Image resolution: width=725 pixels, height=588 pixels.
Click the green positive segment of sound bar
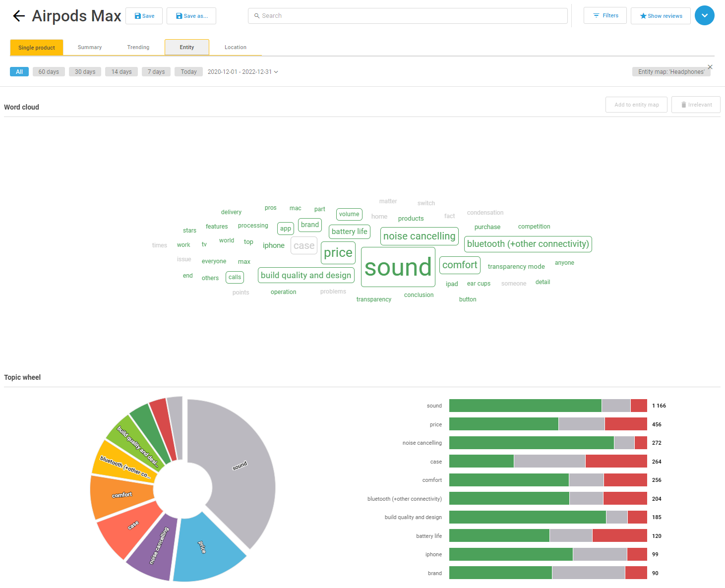pos(525,406)
